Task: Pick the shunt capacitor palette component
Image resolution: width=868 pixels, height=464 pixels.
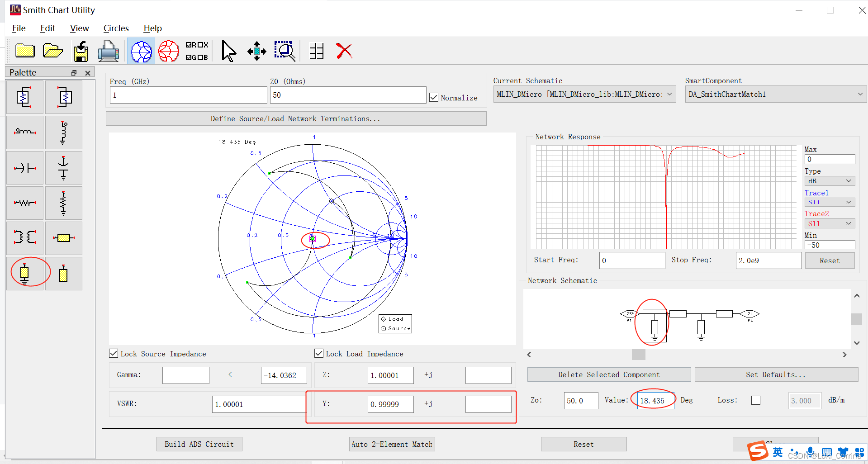Action: point(63,168)
